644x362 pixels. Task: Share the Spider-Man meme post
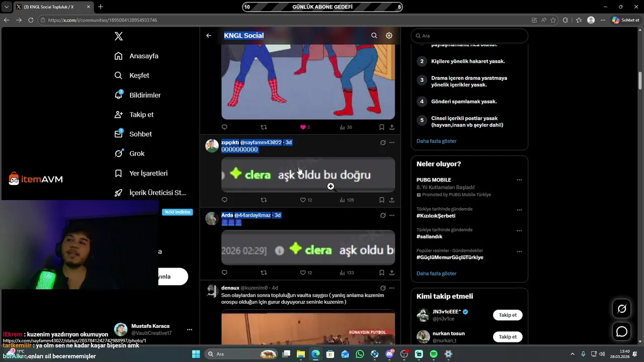pos(392,127)
